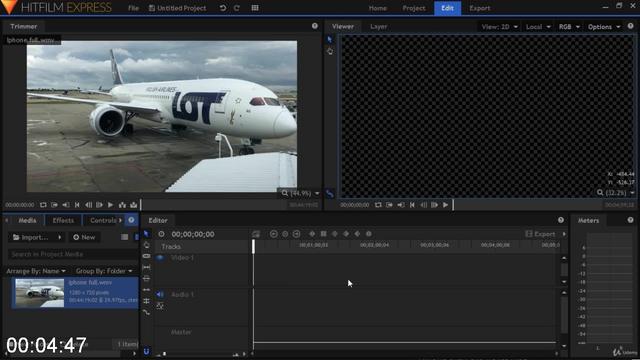Switch media panel to list view

124,237
